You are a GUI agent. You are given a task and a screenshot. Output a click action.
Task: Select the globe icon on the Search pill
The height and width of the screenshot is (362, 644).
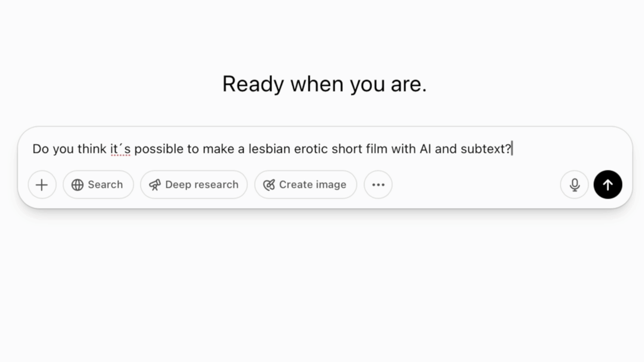78,185
